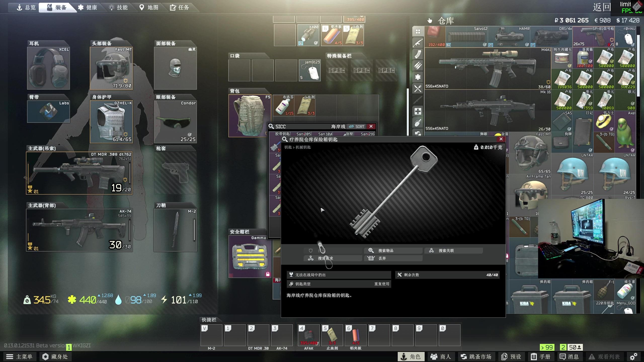
Task: Select the AK-74 back weapon
Action: tap(79, 230)
